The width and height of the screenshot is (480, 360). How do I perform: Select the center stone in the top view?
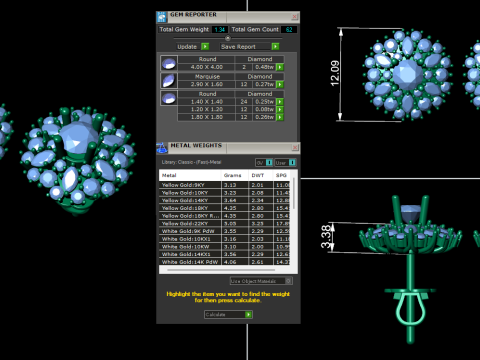click(x=408, y=75)
